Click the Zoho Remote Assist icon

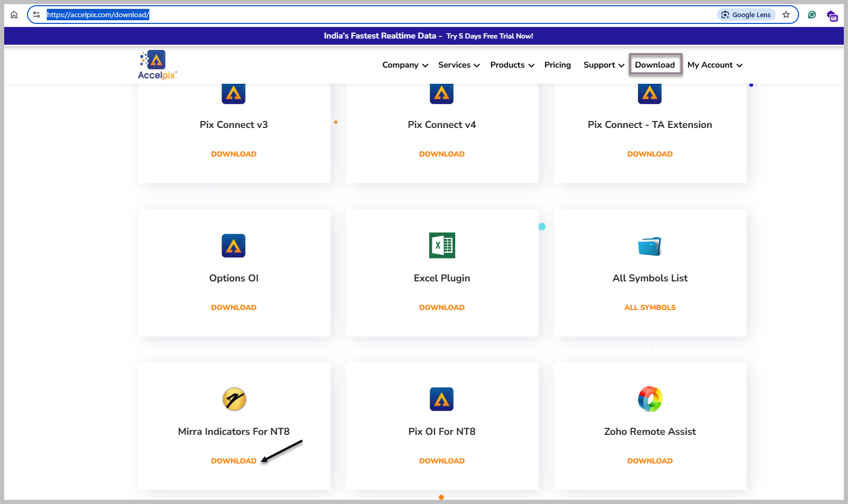click(650, 399)
